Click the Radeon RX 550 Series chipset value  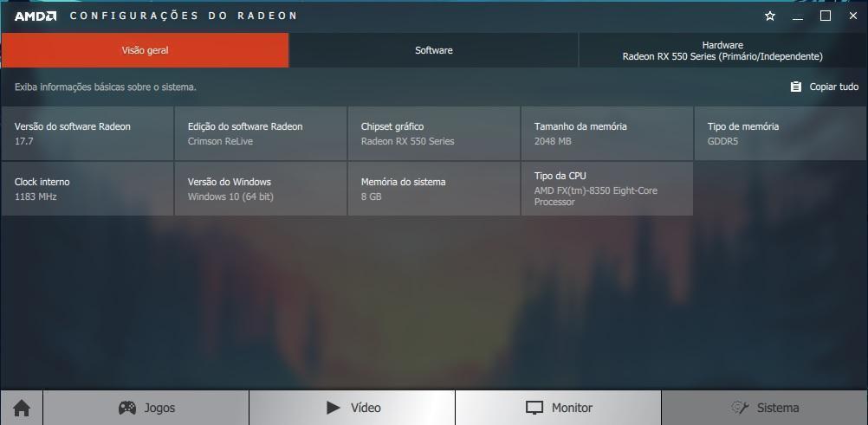[x=407, y=141]
